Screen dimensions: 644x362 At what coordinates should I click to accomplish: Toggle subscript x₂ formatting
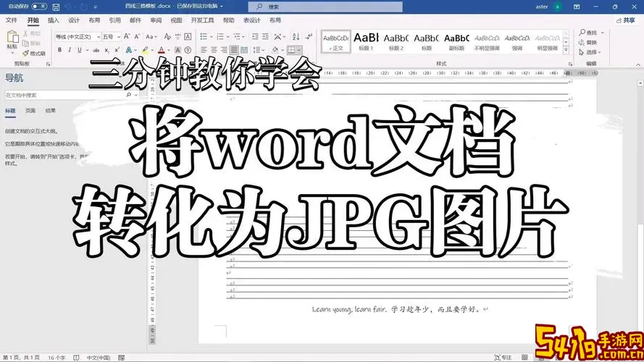pyautogui.click(x=106, y=50)
